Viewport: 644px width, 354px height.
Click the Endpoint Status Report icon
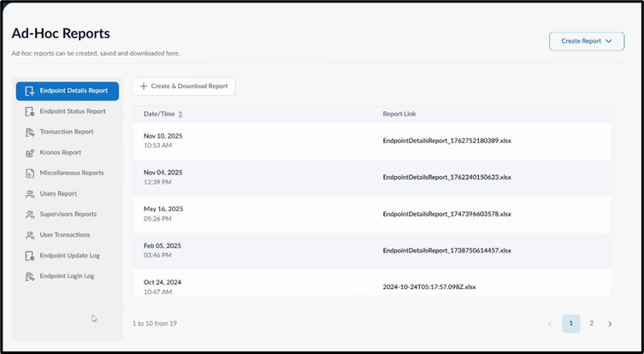pos(30,112)
